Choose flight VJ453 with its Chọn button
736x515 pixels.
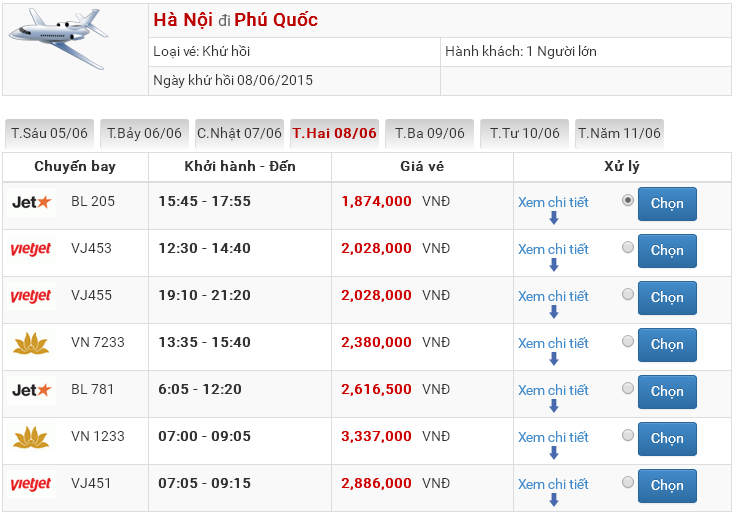coord(667,251)
